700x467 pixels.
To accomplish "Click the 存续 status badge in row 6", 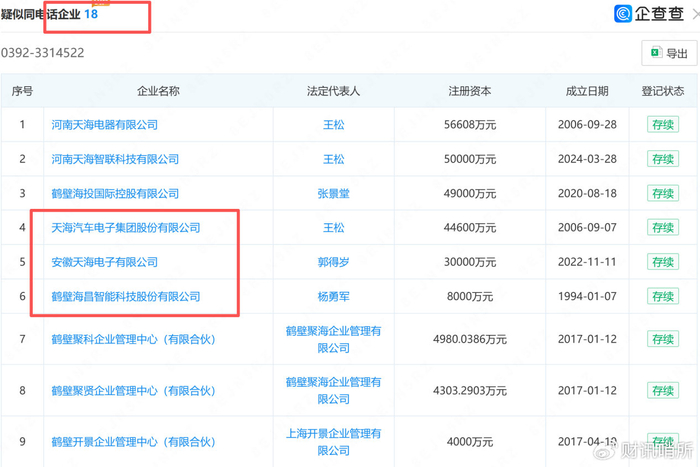I will point(663,296).
